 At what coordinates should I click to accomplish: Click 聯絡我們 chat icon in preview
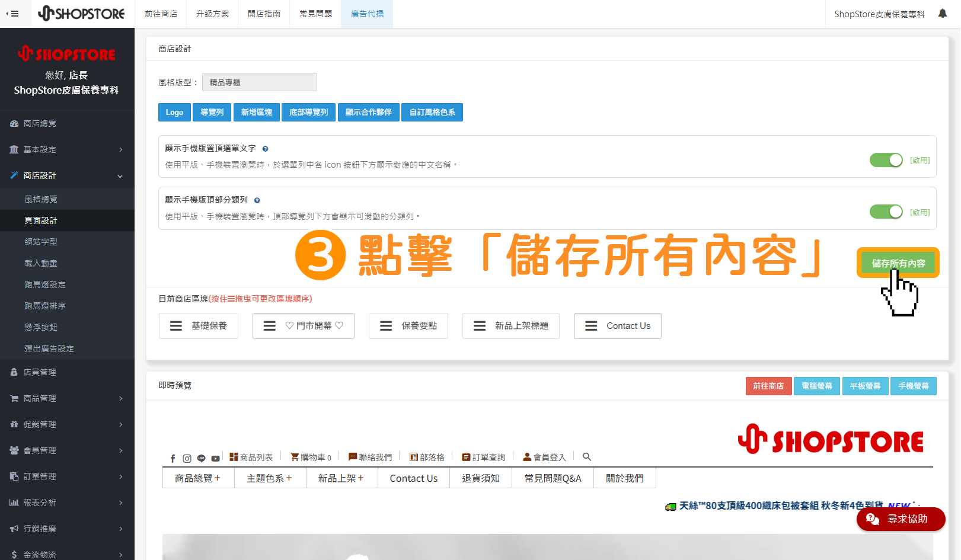pyautogui.click(x=353, y=457)
